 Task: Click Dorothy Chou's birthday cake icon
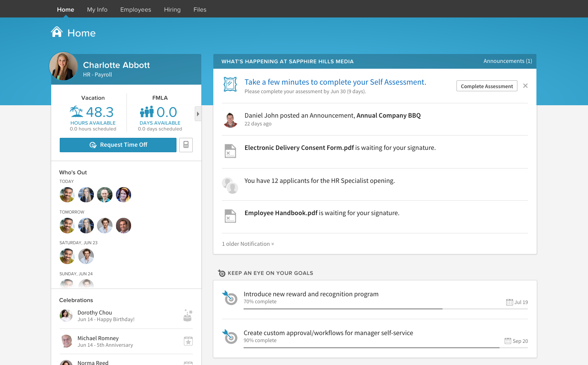tap(188, 316)
